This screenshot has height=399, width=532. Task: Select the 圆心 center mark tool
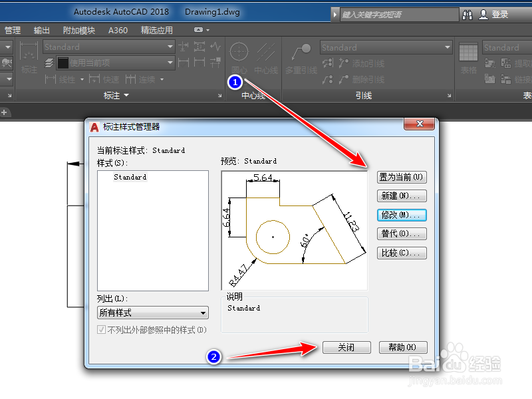(239, 58)
